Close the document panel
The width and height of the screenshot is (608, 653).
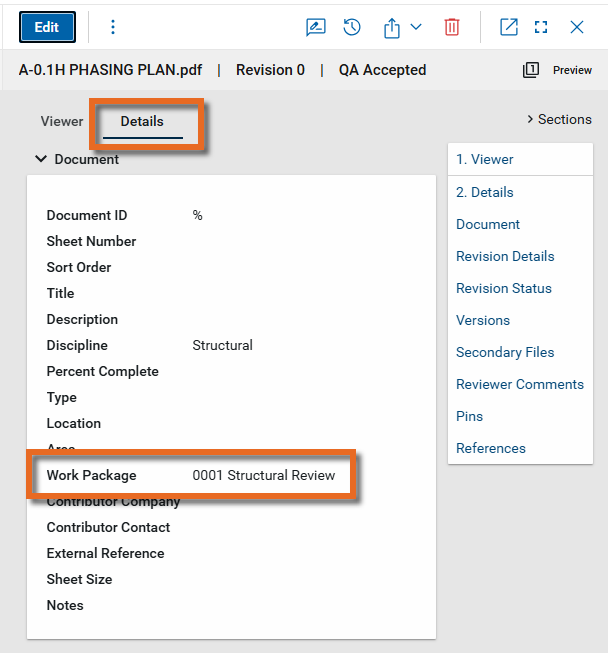tap(577, 27)
